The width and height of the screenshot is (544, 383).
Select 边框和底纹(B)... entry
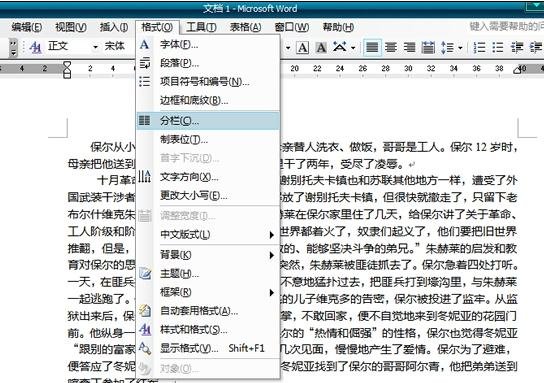coord(208,101)
